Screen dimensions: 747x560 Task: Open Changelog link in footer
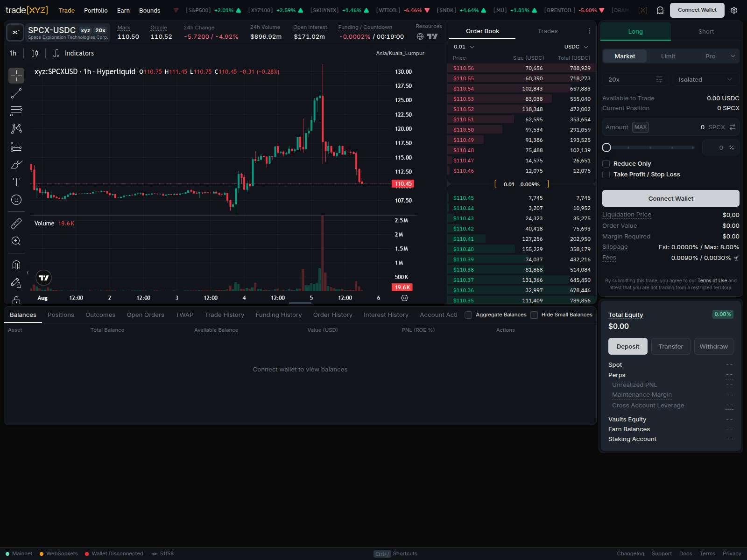click(630, 553)
